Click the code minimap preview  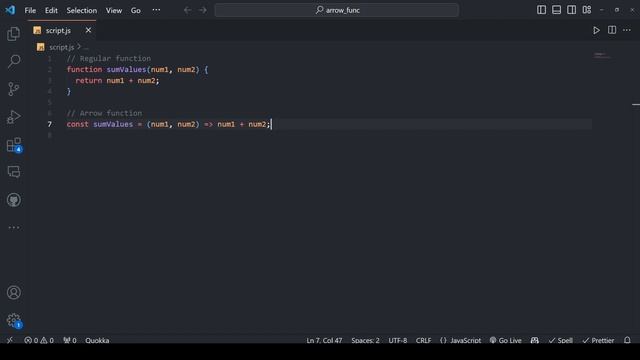[x=602, y=55]
